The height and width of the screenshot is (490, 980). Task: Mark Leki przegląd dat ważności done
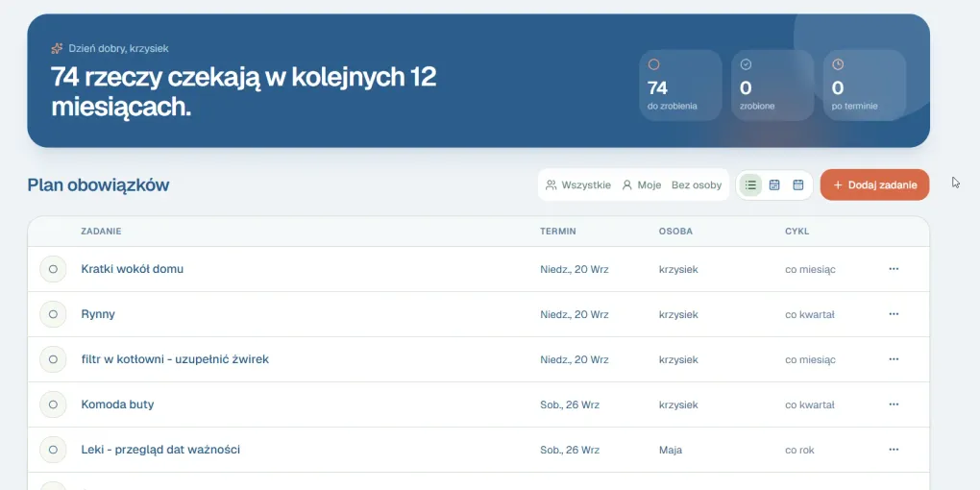point(53,450)
